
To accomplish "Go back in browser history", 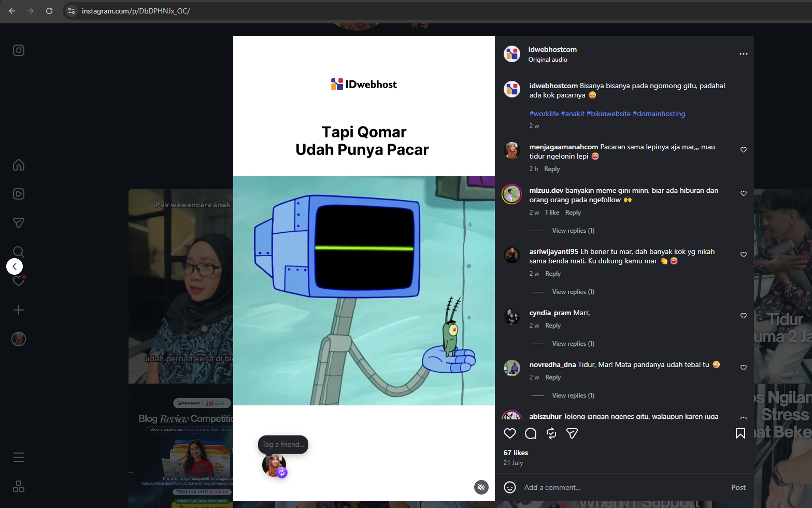I will (12, 11).
